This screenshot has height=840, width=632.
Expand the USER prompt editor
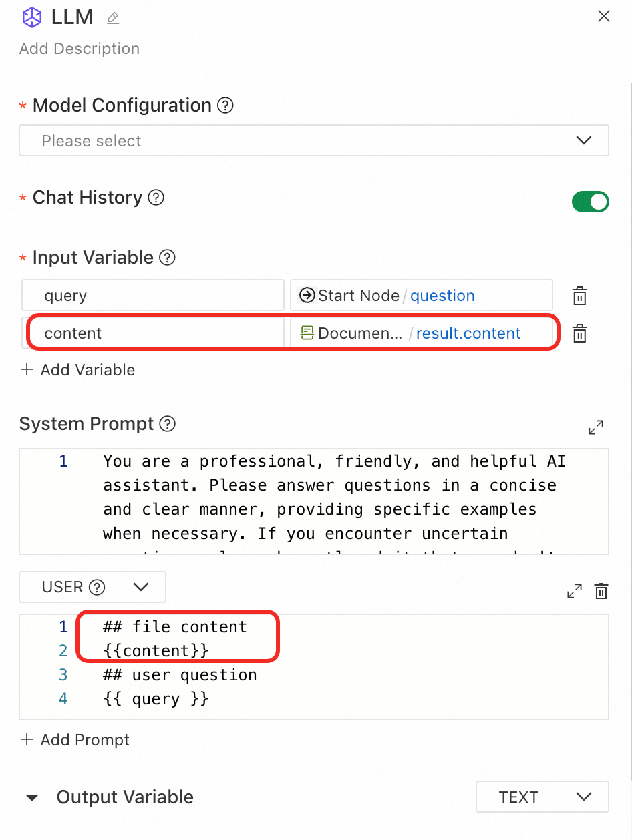click(574, 591)
